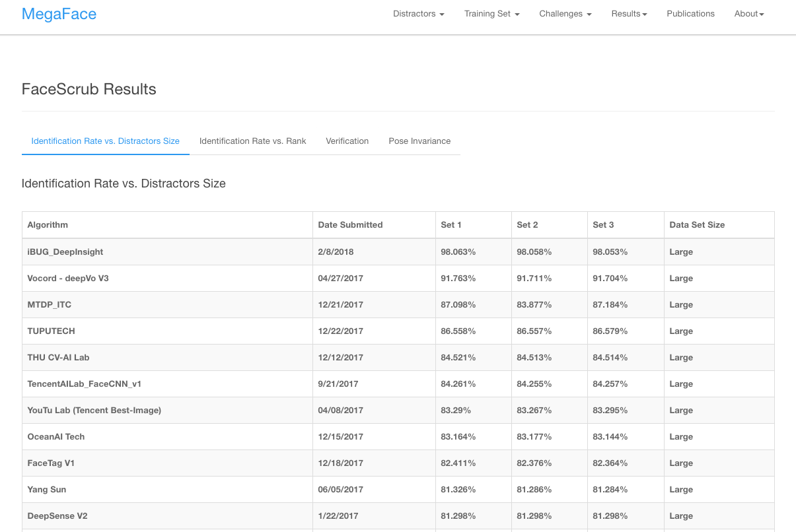The height and width of the screenshot is (532, 796).
Task: Open the Distractors dropdown menu
Action: (418, 14)
